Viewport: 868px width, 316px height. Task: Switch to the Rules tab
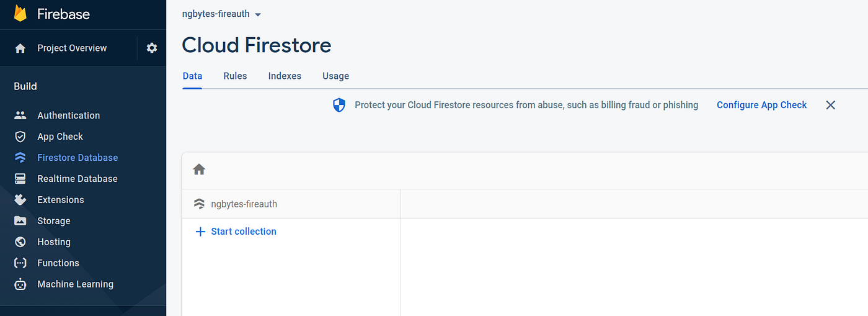pyautogui.click(x=235, y=76)
